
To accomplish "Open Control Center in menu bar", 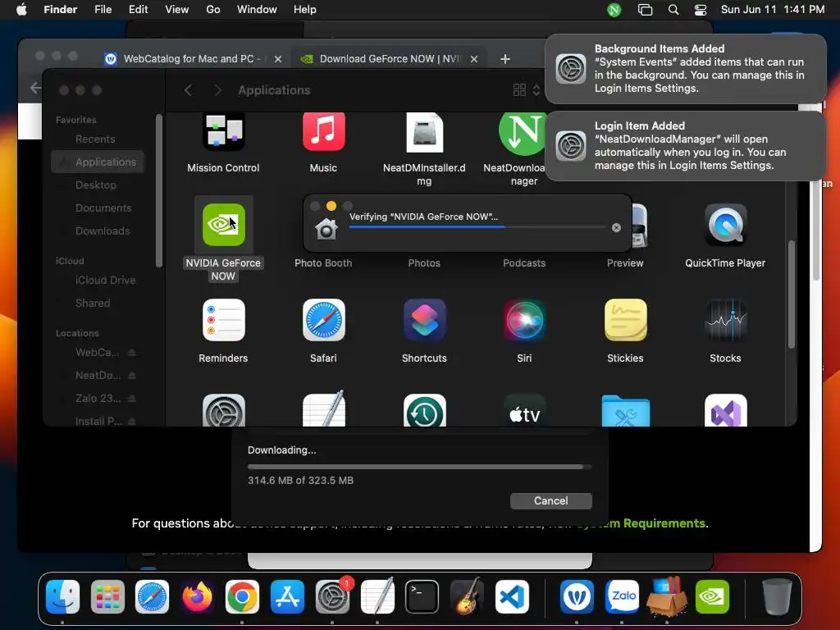I will [x=701, y=10].
